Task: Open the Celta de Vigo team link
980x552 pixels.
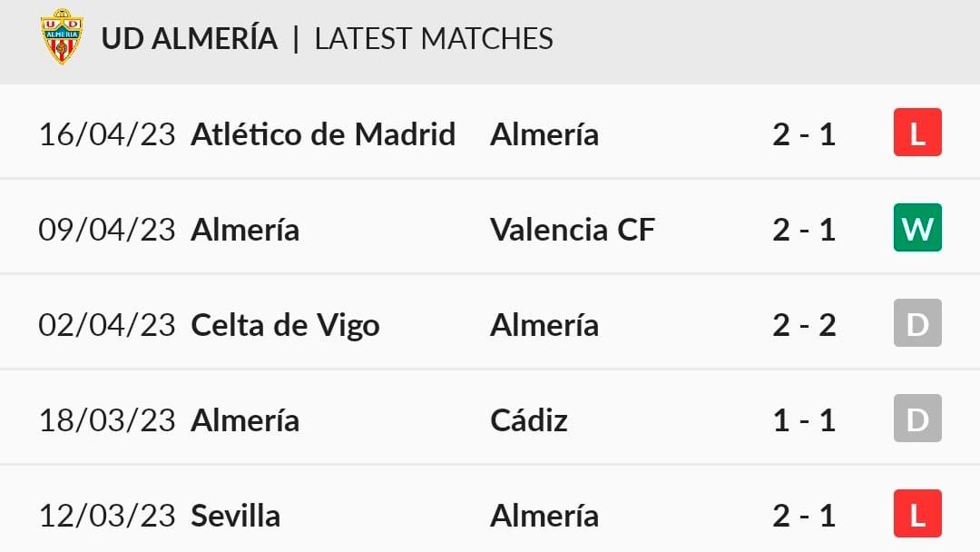Action: (285, 326)
